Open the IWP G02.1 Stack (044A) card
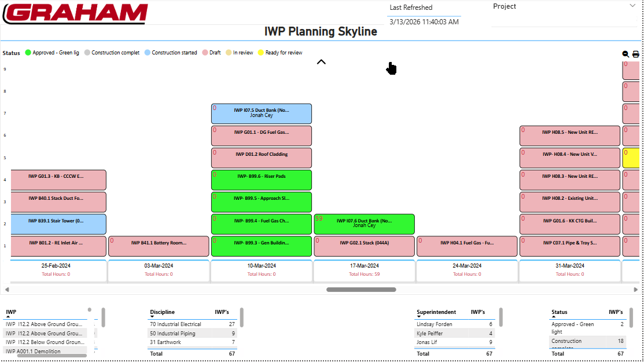Screen dimensions: 644x362 coord(365,246)
